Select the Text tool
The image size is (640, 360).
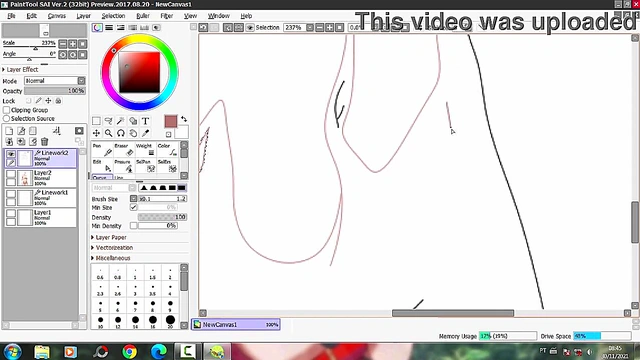(145, 121)
